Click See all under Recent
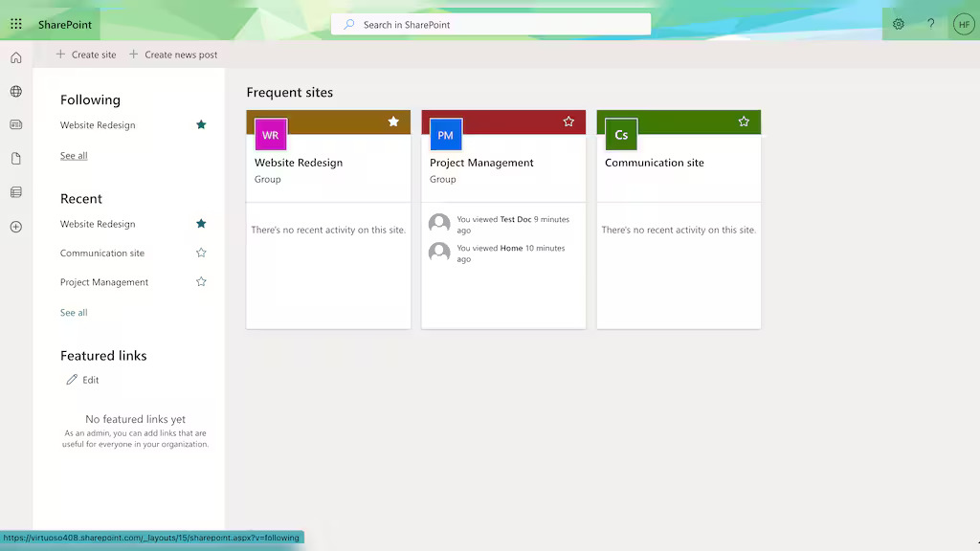Screen dimensions: 980x551 coord(74,313)
